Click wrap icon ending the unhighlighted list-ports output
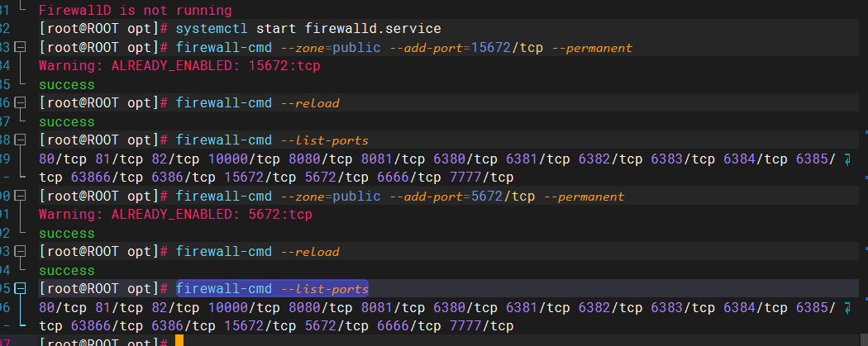The image size is (868, 346). (849, 159)
